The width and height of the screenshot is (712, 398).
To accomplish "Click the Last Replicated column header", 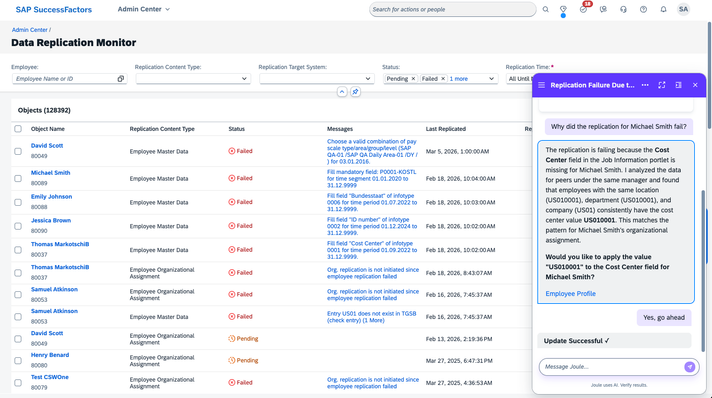I will click(445, 129).
